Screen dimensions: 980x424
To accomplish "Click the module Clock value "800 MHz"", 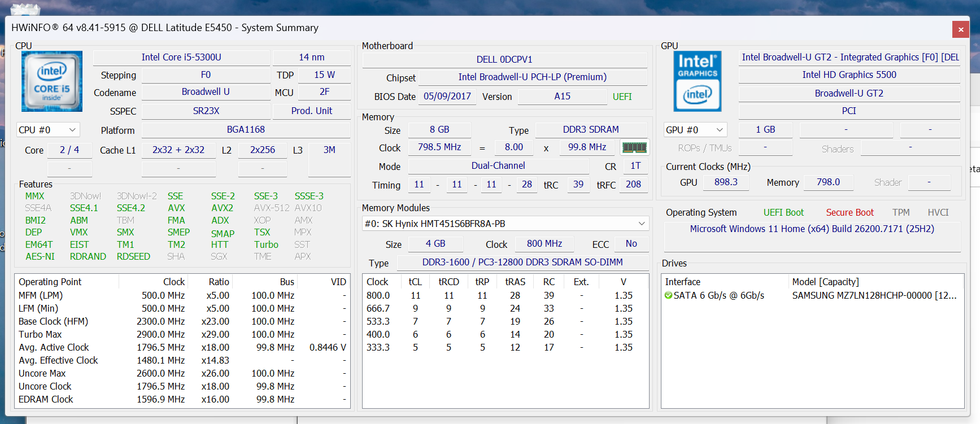I will click(545, 243).
